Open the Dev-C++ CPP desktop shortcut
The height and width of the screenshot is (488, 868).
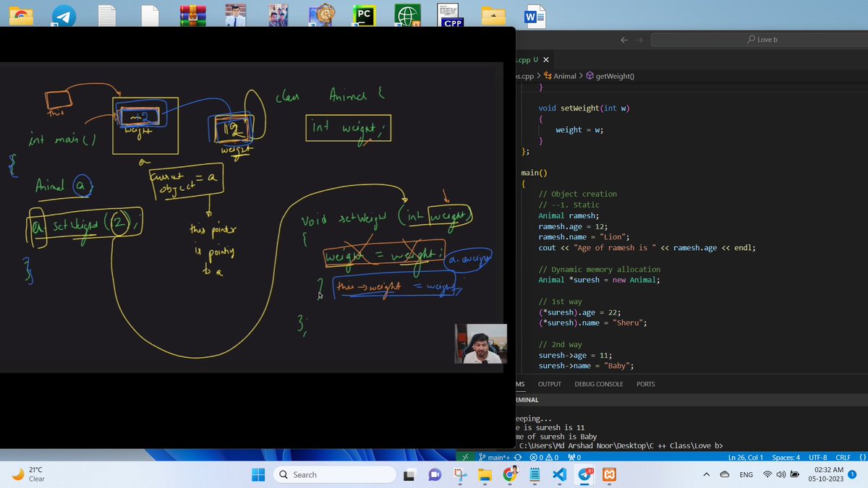pyautogui.click(x=449, y=15)
